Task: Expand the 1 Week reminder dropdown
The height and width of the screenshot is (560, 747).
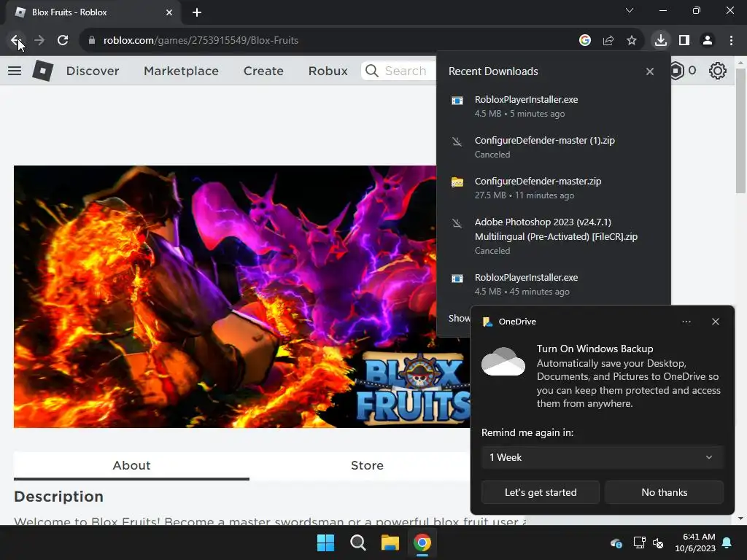Action: pos(602,458)
